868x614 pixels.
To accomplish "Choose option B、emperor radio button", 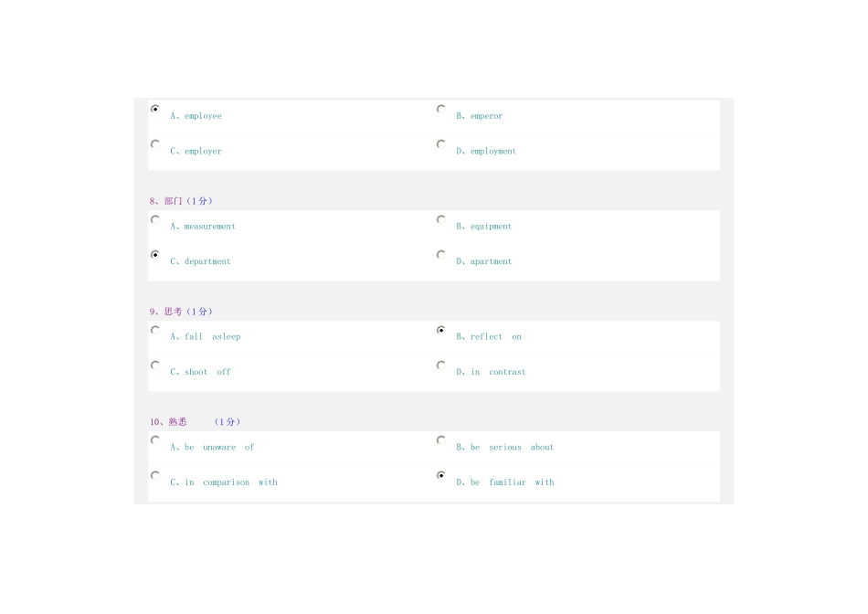I will [441, 109].
